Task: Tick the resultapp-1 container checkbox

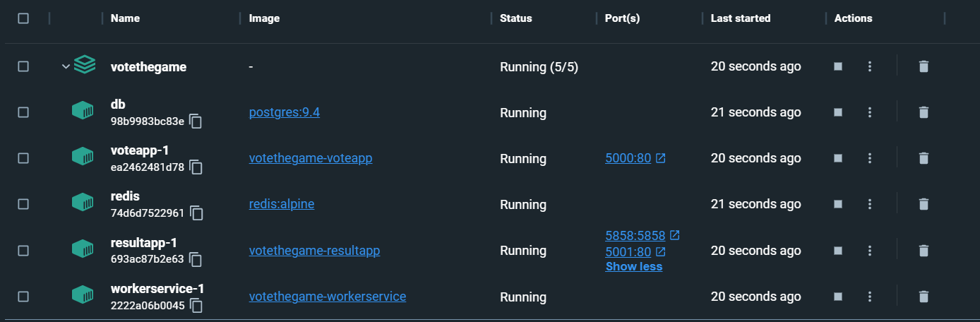Action: coord(23,250)
